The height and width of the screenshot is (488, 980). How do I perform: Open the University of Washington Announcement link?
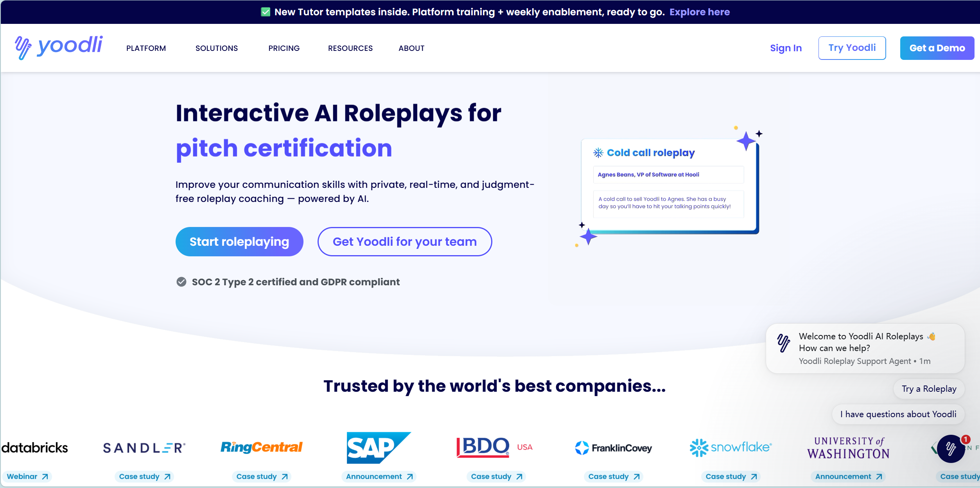(x=848, y=477)
